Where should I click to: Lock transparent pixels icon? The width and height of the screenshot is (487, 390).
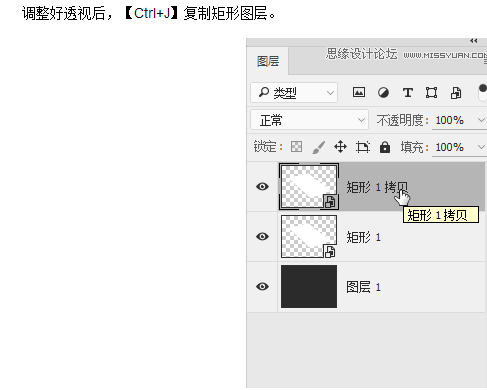[296, 146]
